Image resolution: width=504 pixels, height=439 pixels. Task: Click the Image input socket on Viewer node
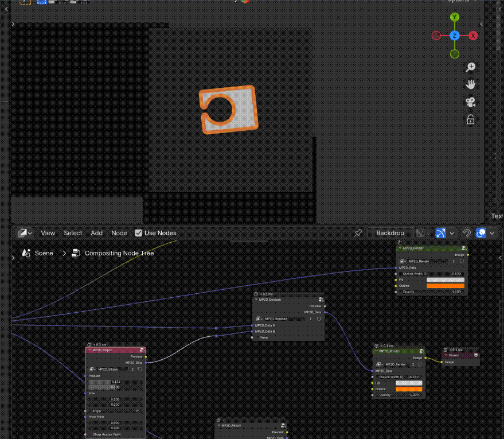coord(442,362)
